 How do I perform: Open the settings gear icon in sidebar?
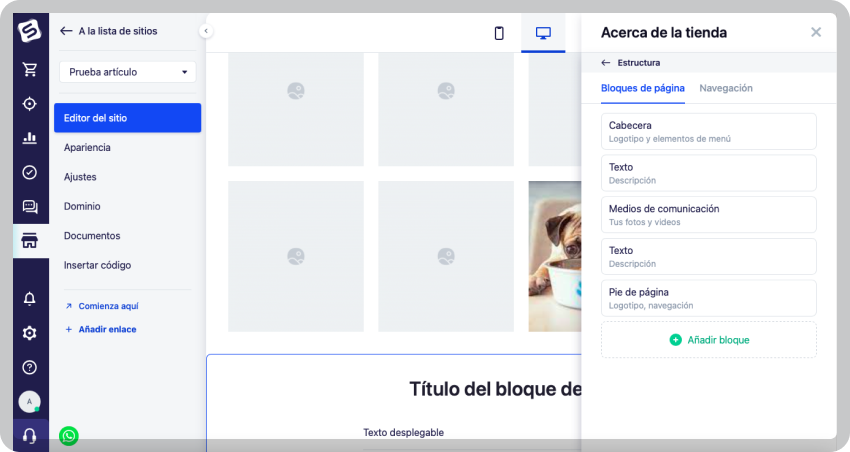30,333
